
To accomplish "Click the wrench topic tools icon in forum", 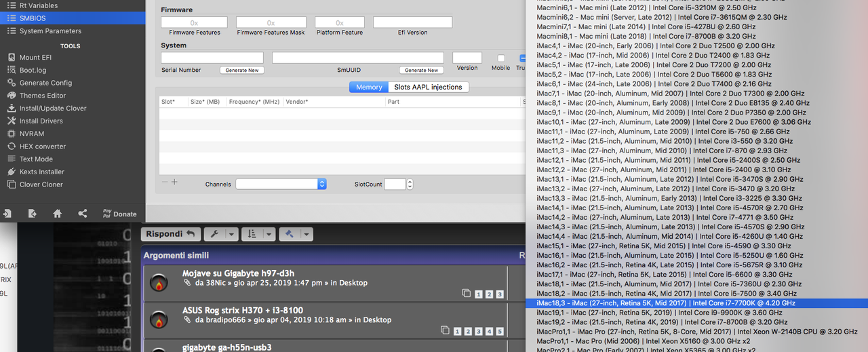I will coord(214,234).
